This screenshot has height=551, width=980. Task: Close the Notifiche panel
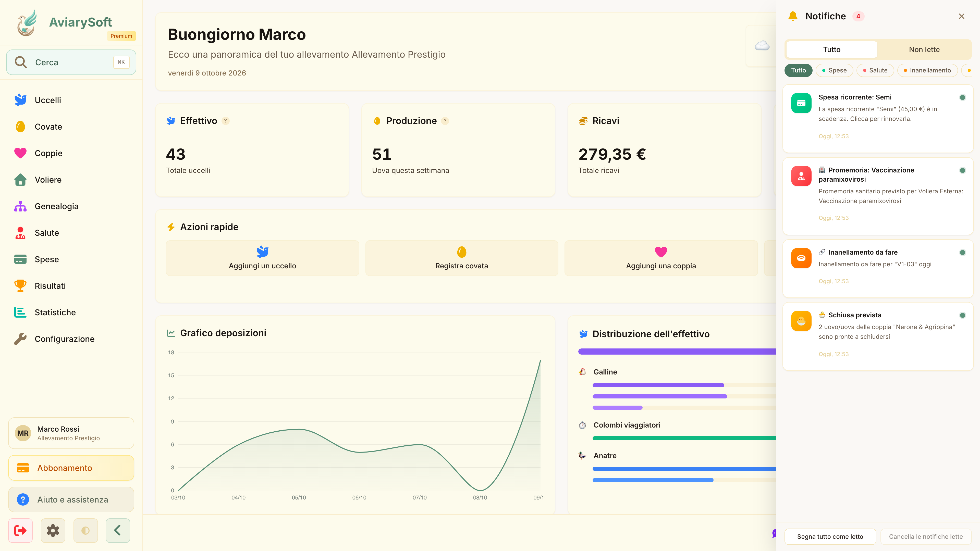(x=961, y=16)
